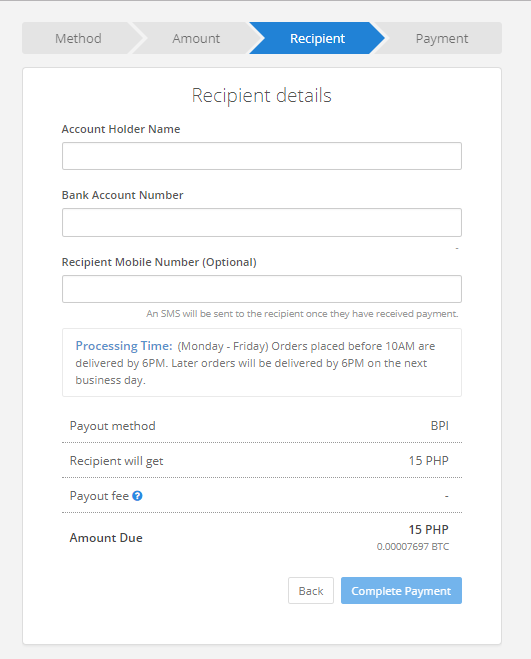Focus the Recipient Mobile Number field
Image resolution: width=531 pixels, height=659 pixels.
(262, 289)
